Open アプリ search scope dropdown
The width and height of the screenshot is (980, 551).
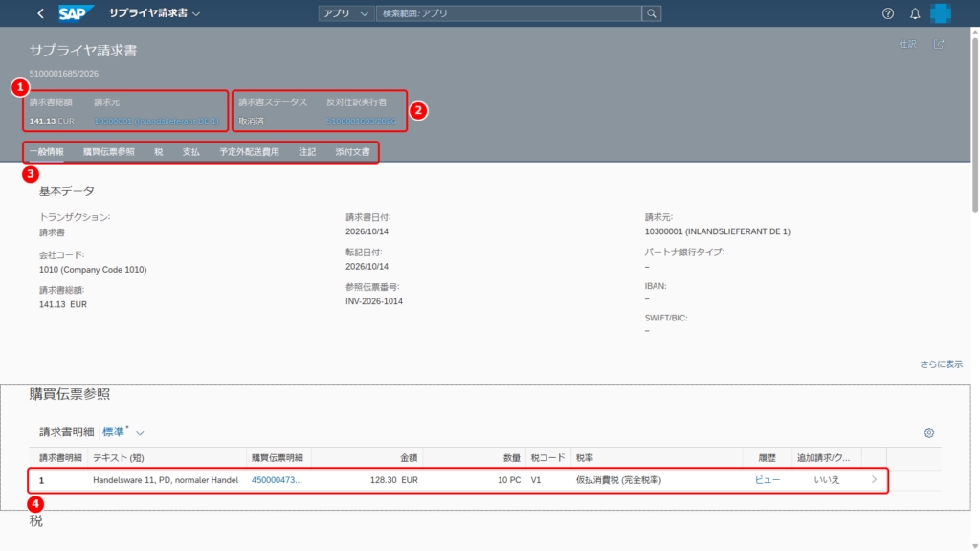pos(346,13)
